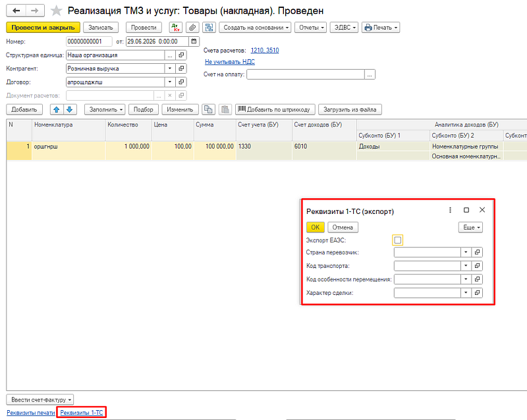Open the Заполнить dropdown menu
527x420 pixels.
coord(105,109)
